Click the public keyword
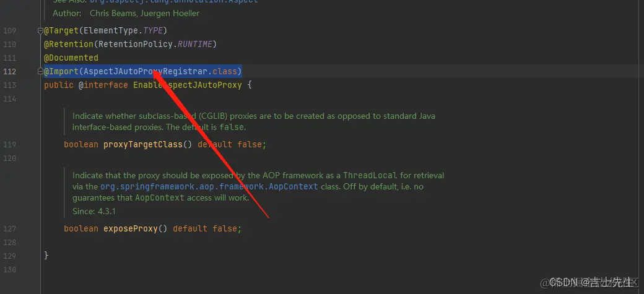The height and width of the screenshot is (294, 644). coord(59,85)
